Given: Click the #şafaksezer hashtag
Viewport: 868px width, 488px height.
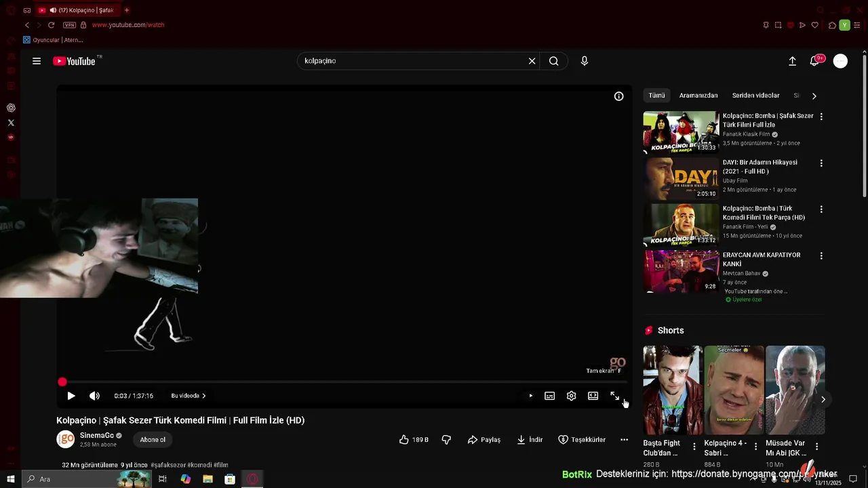Looking at the screenshot, I should click(x=168, y=465).
